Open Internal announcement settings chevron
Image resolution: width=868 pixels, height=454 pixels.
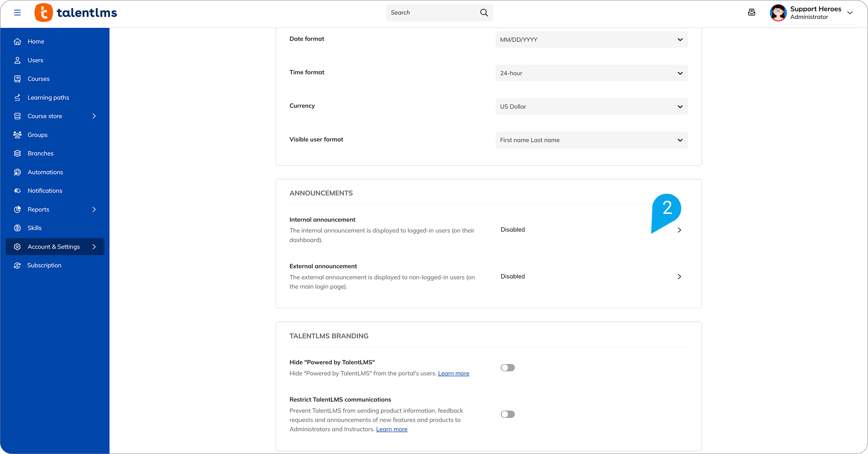coord(679,230)
